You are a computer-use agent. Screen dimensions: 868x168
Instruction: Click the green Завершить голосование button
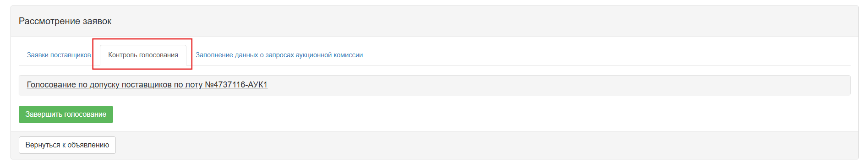click(x=66, y=114)
